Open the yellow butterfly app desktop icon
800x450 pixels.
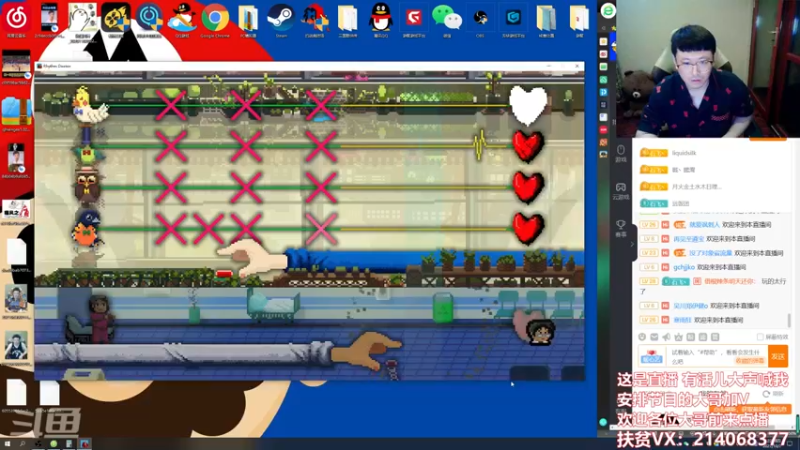(x=116, y=19)
